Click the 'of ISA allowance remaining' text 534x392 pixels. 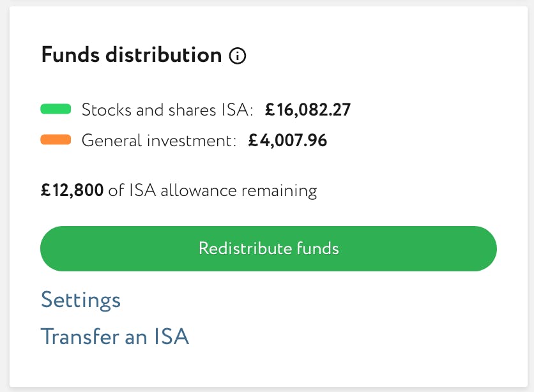pyautogui.click(x=213, y=190)
